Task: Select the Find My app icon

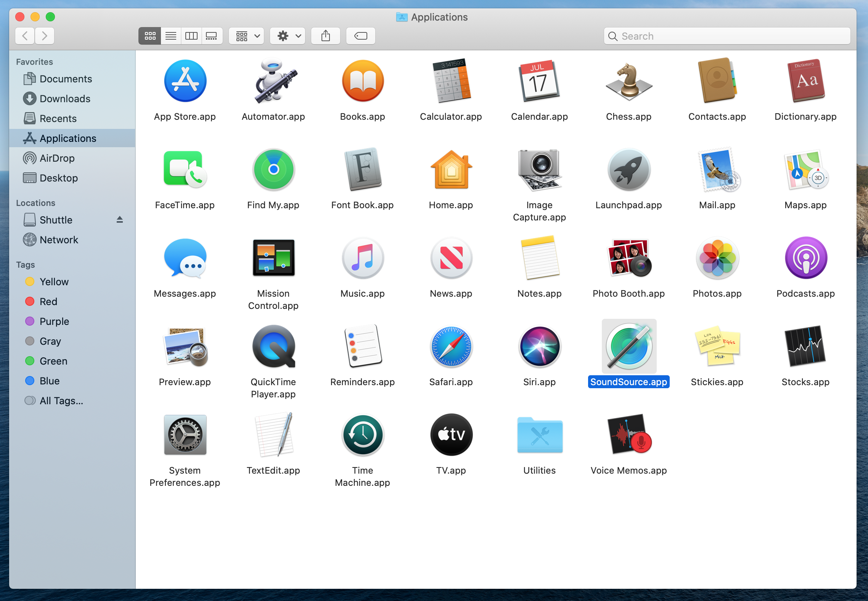Action: pos(274,169)
